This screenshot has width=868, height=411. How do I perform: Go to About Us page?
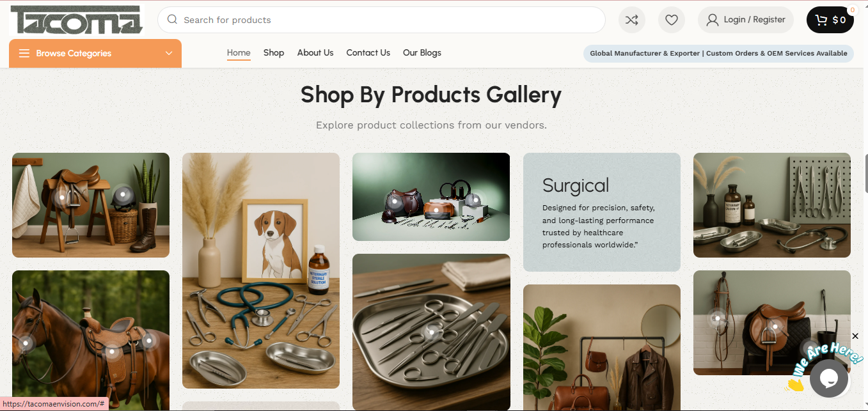coord(315,53)
